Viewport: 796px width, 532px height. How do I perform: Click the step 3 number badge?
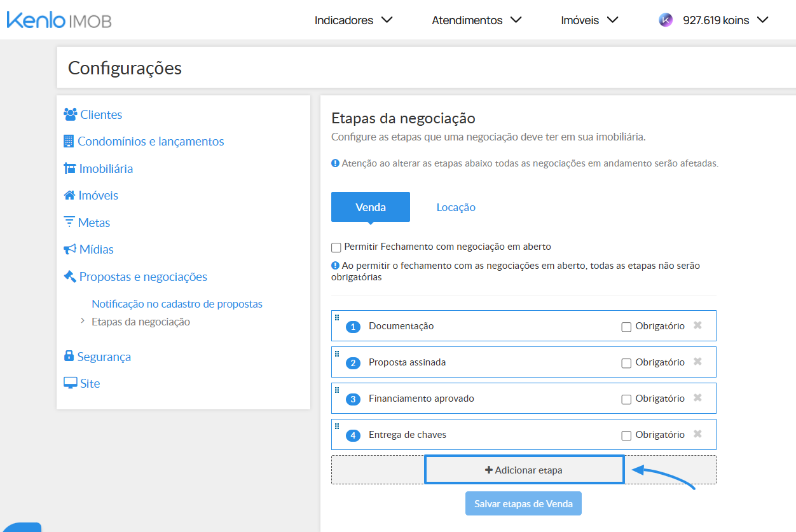click(353, 399)
